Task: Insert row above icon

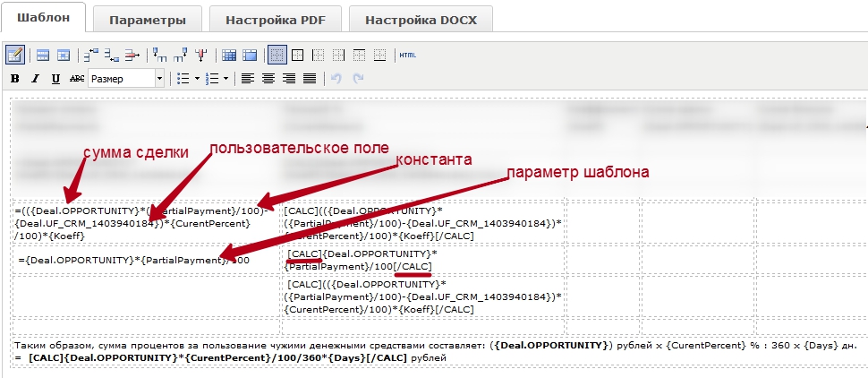Action: click(x=90, y=55)
